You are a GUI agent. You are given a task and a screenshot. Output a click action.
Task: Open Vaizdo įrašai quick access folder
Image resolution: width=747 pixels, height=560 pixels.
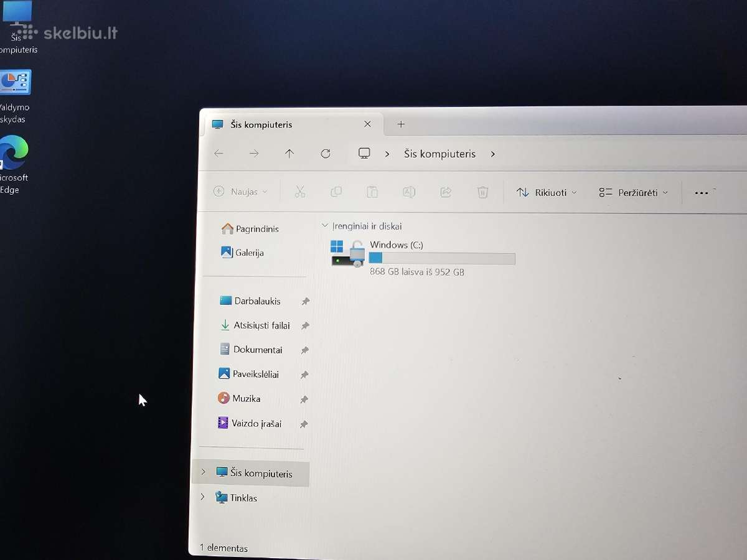click(249, 423)
